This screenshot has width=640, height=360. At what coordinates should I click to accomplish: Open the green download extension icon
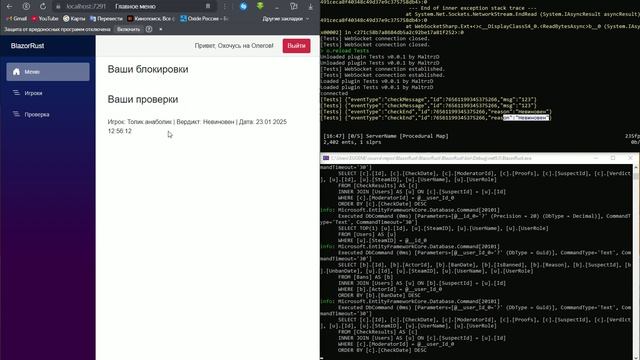pyautogui.click(x=260, y=6)
